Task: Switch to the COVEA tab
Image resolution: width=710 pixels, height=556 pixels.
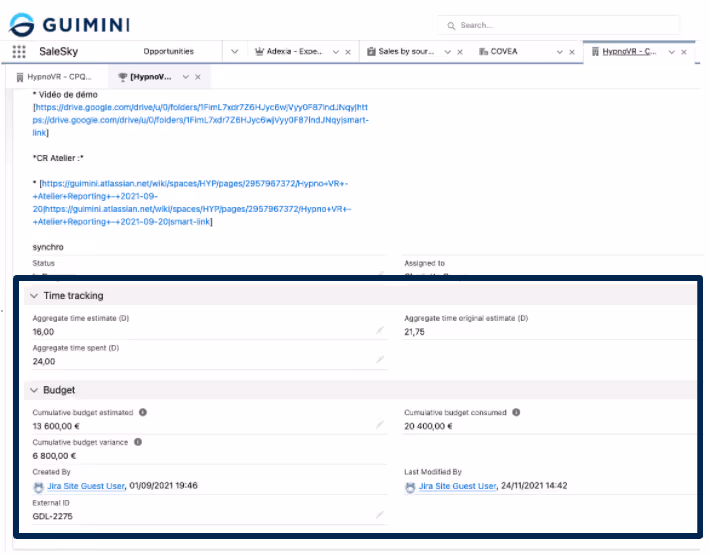Action: point(504,52)
